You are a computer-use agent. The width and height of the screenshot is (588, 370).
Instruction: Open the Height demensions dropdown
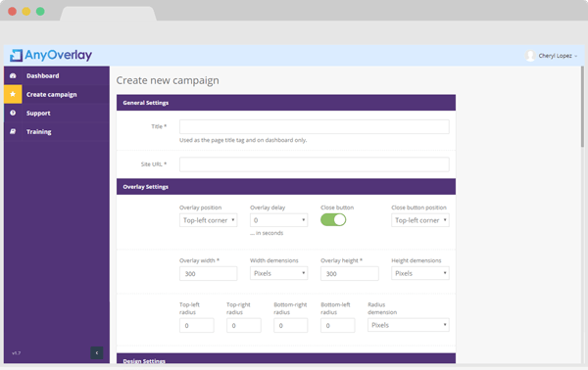click(420, 273)
